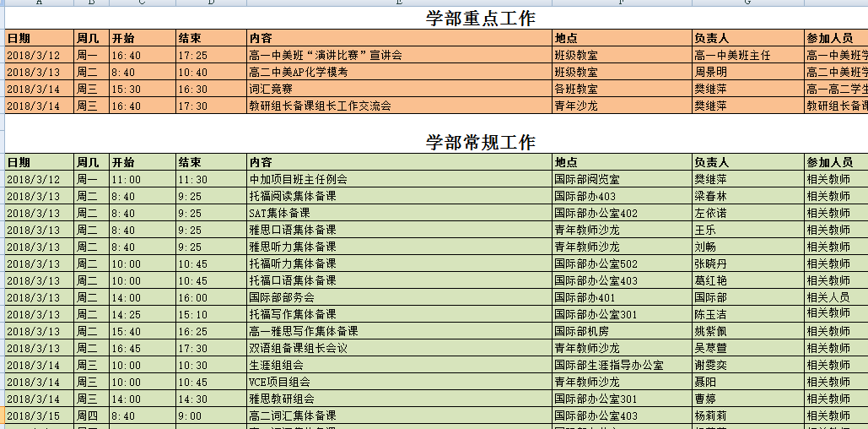Screen dimensions: 868x429
Task: Select location cell 国际部办403
Action: pyautogui.click(x=623, y=196)
